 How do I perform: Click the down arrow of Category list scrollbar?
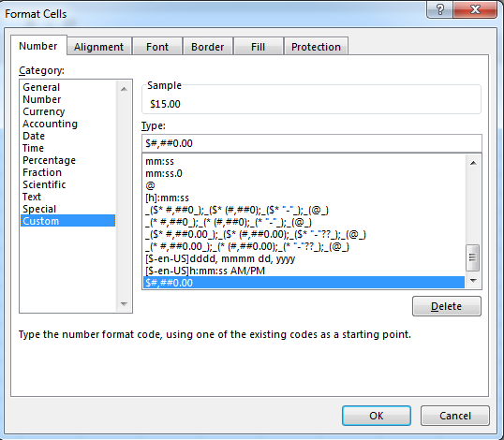[x=124, y=303]
